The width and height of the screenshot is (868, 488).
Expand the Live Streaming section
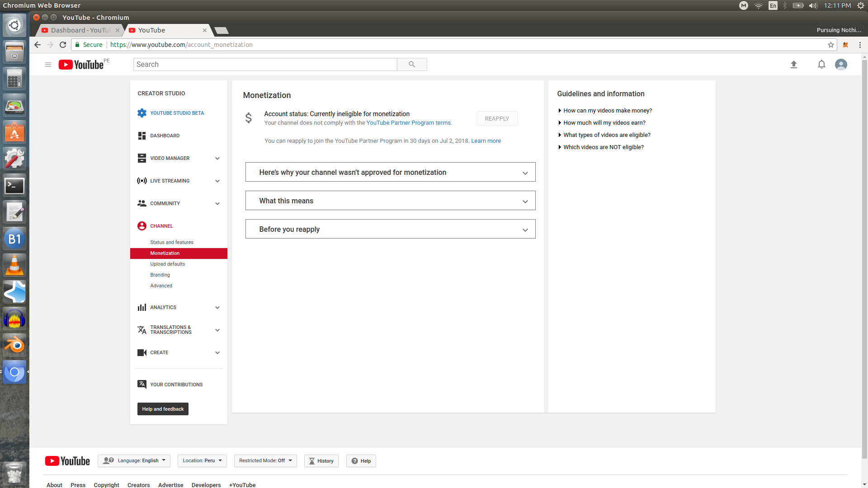(x=217, y=181)
